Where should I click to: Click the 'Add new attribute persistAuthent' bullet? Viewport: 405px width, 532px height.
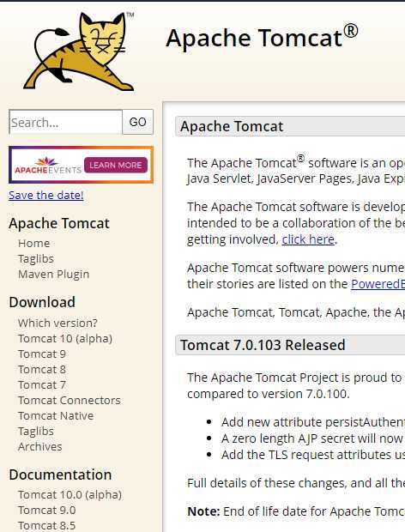coord(312,422)
